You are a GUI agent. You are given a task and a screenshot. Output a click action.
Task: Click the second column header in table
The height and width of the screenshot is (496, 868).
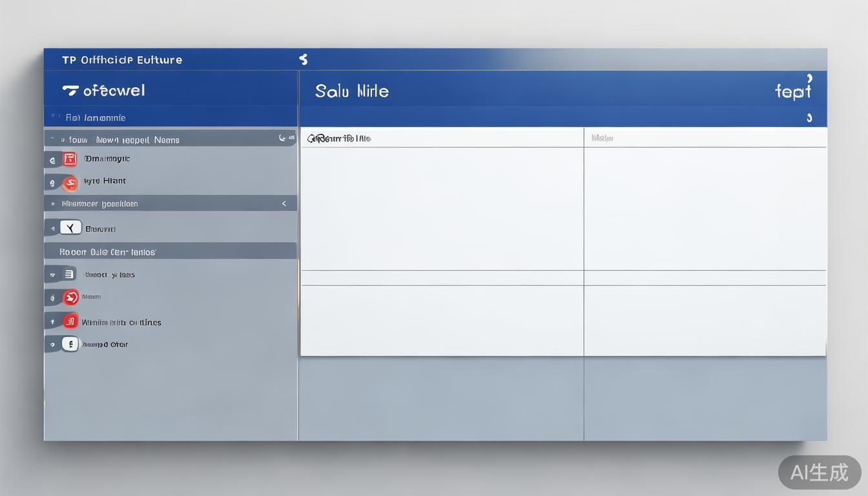602,138
